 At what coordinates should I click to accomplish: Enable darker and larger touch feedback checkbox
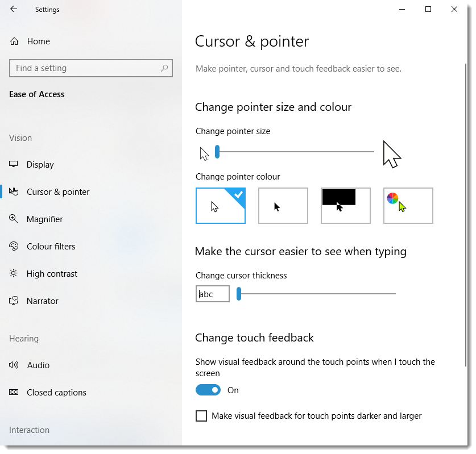coord(201,416)
